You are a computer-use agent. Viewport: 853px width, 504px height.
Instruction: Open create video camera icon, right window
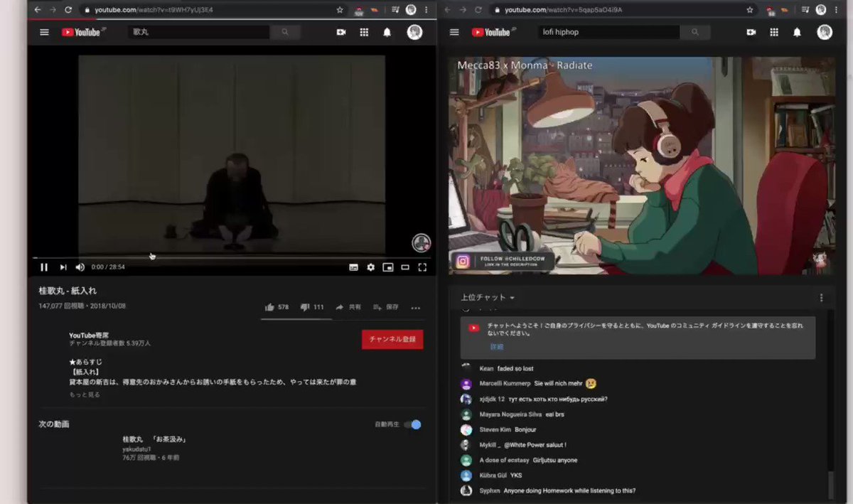pyautogui.click(x=751, y=32)
